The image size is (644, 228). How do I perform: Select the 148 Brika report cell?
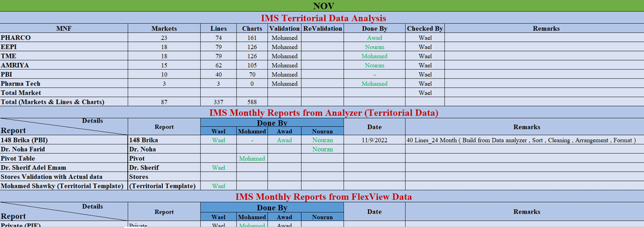tap(164, 140)
